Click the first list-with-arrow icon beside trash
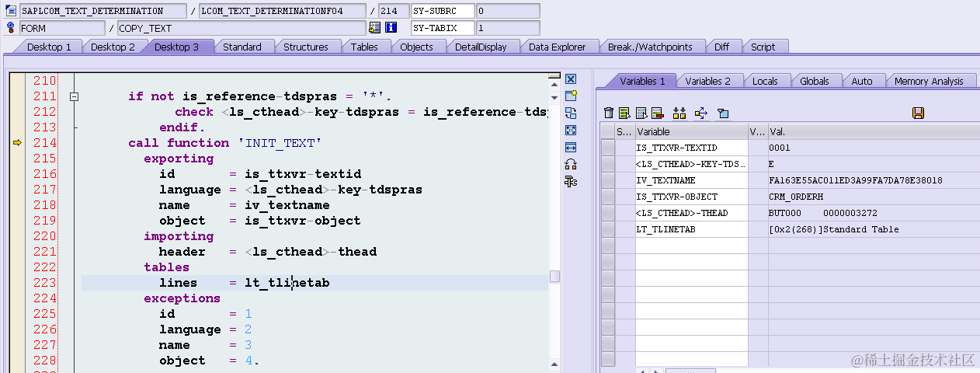Image resolution: width=980 pixels, height=373 pixels. pyautogui.click(x=624, y=113)
